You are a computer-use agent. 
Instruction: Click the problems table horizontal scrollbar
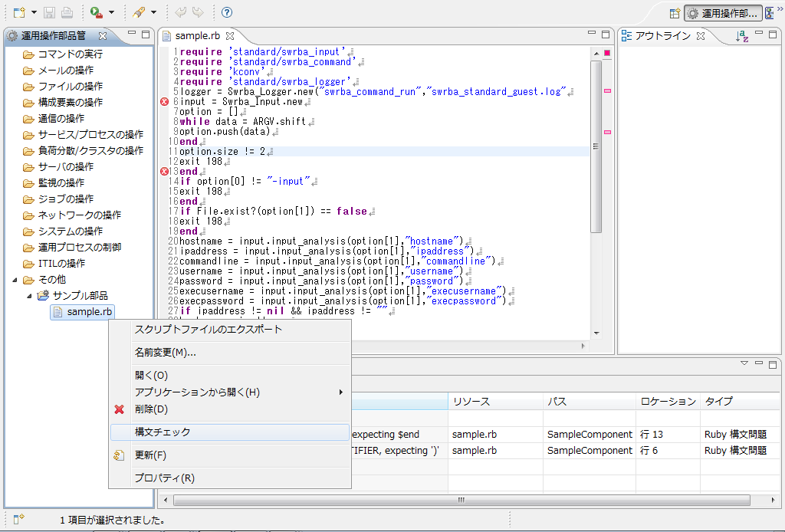(x=461, y=500)
